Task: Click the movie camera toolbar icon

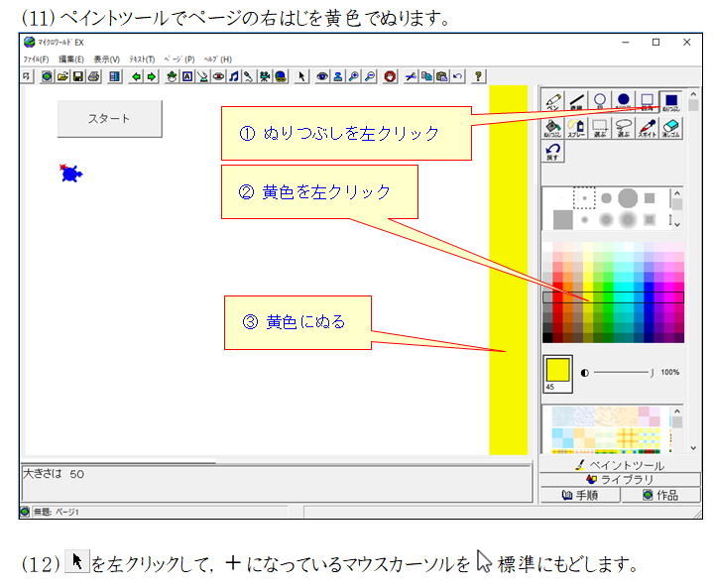Action: coord(265,76)
